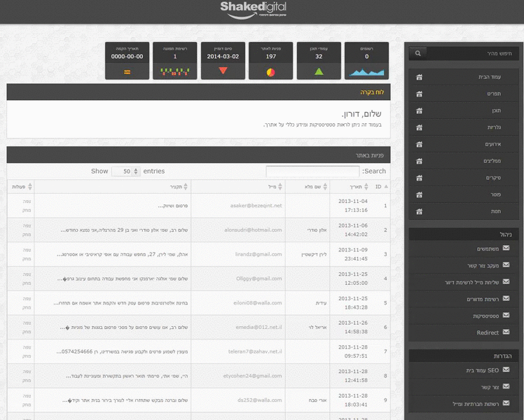524x420 pixels.
Task: Click the house icon beside טיקרים
Action: pos(419,178)
